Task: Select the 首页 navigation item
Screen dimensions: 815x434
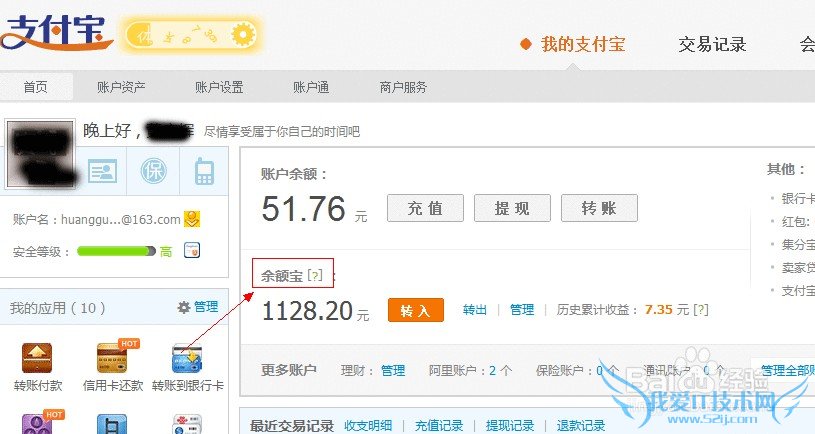Action: click(x=36, y=87)
